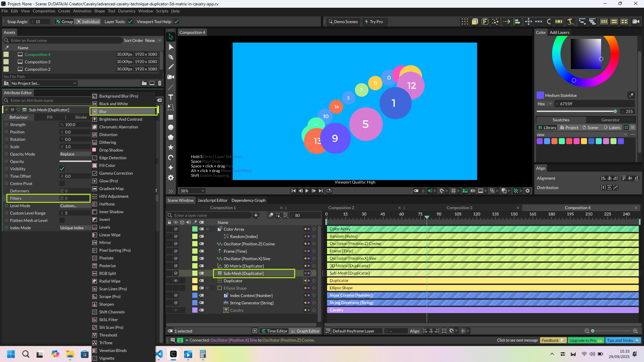Click the delete asset trash icon
The image size is (644, 362).
pyautogui.click(x=160, y=83)
